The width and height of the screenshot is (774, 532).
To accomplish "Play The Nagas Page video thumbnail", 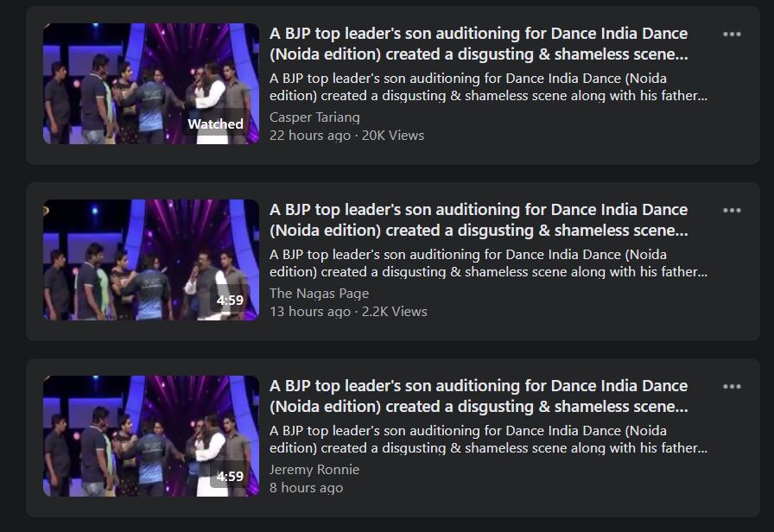I will 151,260.
